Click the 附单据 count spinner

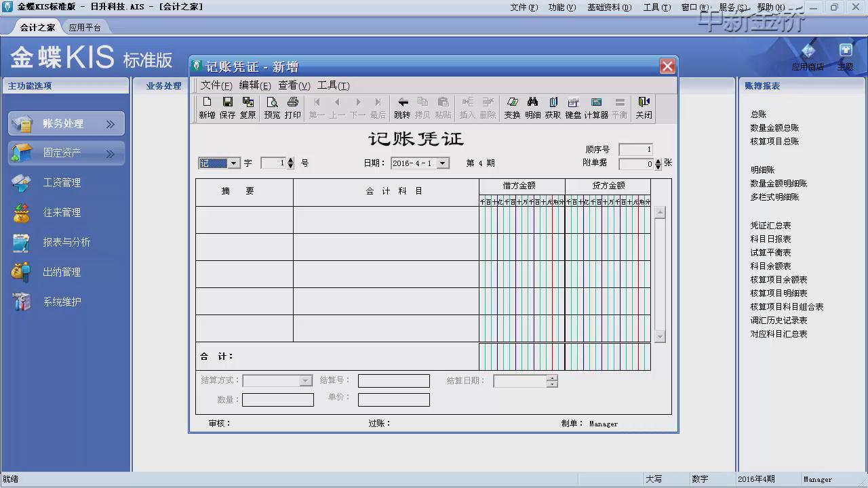click(657, 163)
